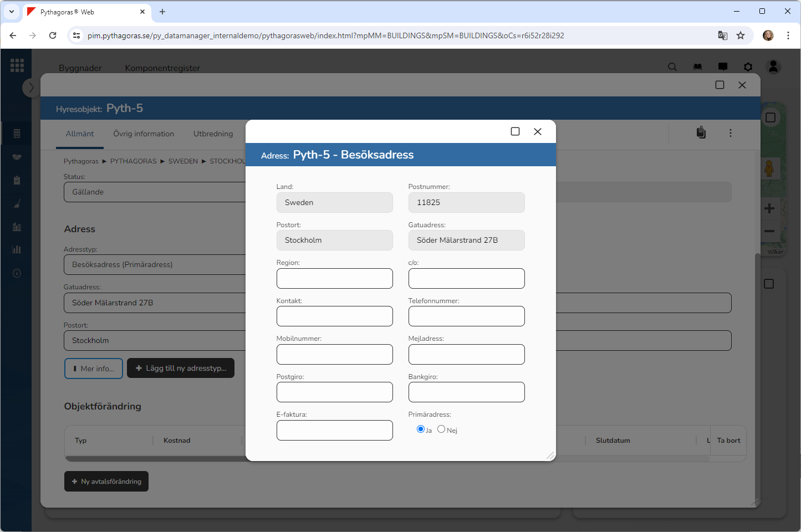Click the 'Ny avtalsförändring' button

(106, 481)
